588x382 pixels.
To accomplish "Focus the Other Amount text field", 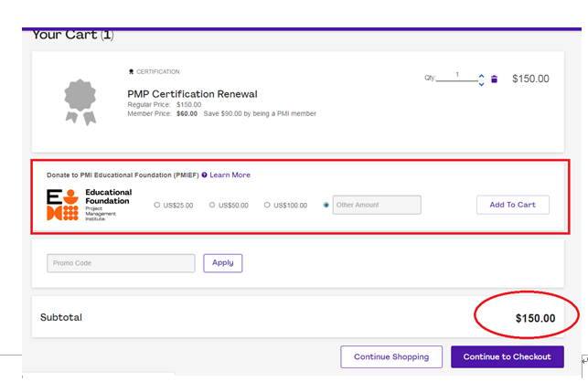I will pos(377,206).
